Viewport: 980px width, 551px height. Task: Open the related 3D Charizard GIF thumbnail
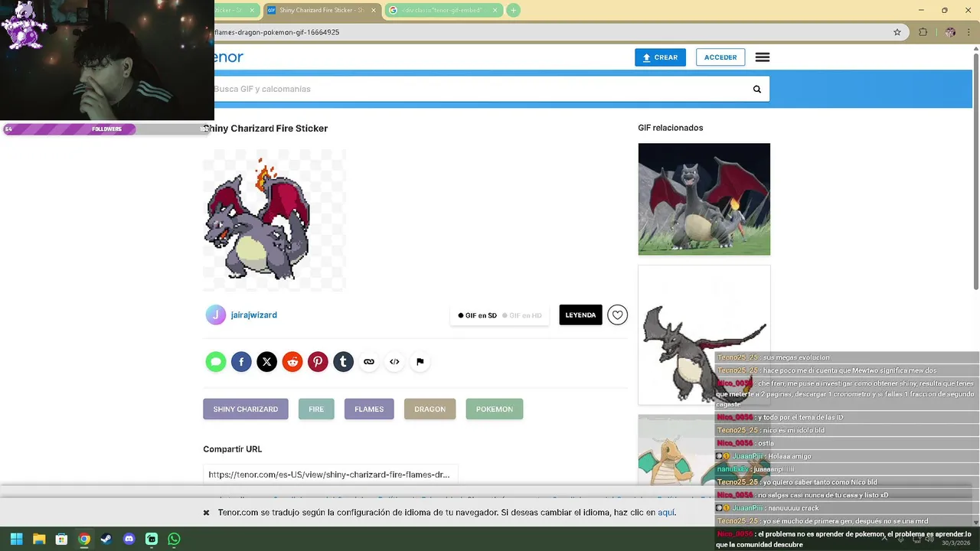point(704,199)
